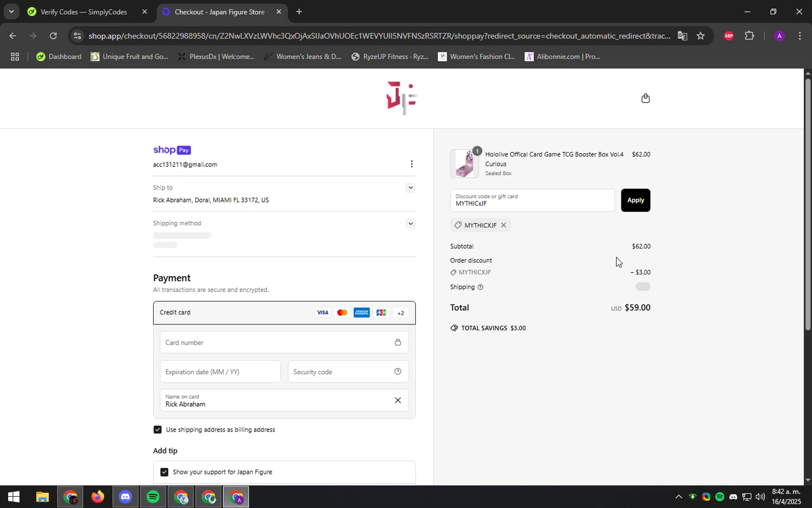The width and height of the screenshot is (812, 508).
Task: Click the booster box product thumbnail
Action: tap(464, 164)
